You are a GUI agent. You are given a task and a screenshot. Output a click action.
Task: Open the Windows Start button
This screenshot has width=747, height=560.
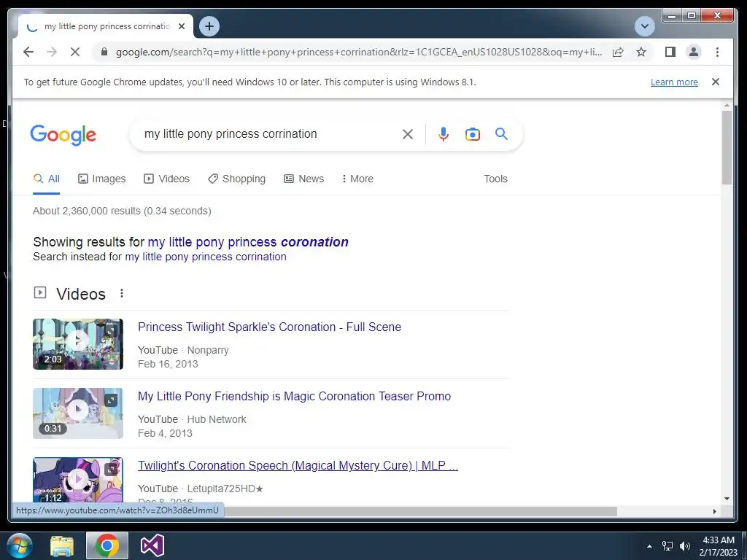click(20, 545)
